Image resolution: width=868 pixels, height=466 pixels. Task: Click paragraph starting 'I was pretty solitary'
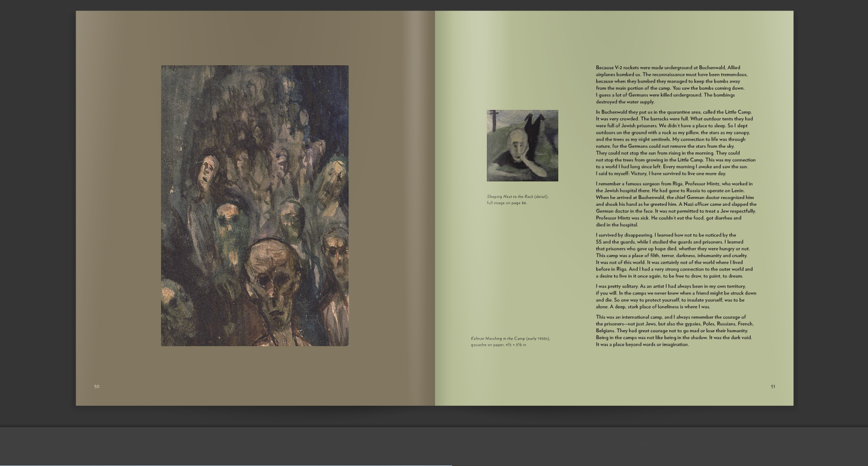[x=676, y=296]
